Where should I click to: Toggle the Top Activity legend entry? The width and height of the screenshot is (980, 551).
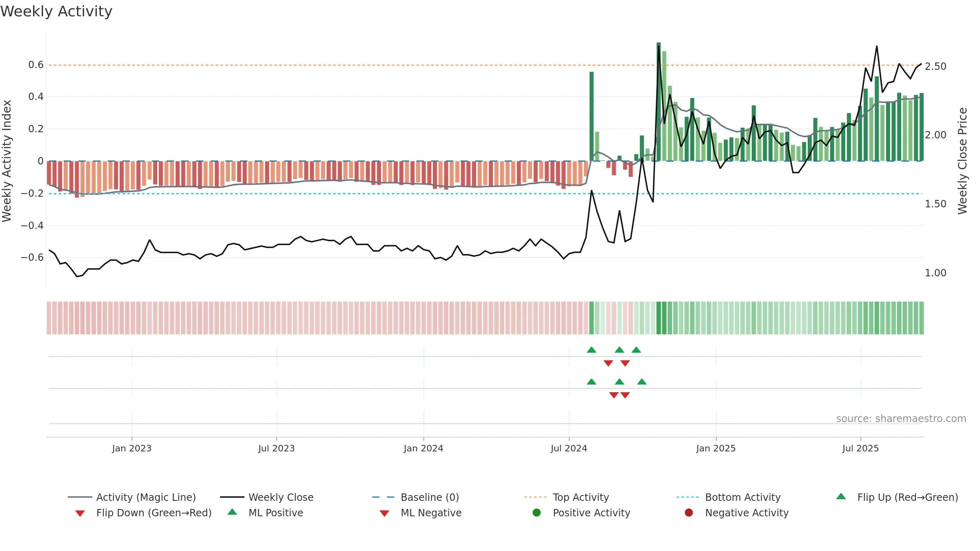567,497
